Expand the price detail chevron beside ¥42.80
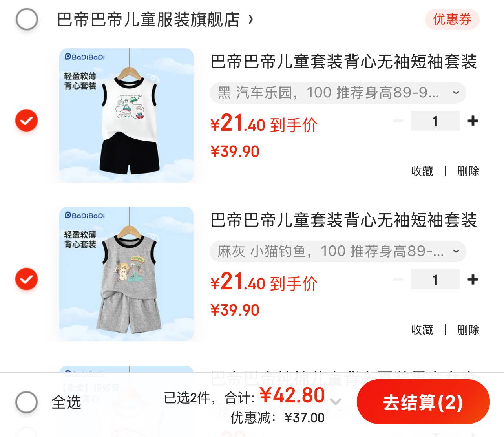The image size is (504, 437). tap(336, 401)
